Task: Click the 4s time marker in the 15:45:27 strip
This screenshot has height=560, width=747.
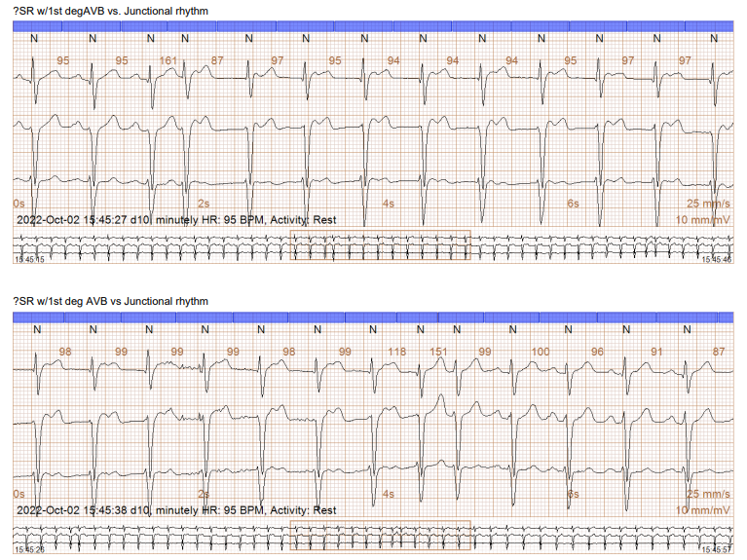Action: tap(389, 204)
